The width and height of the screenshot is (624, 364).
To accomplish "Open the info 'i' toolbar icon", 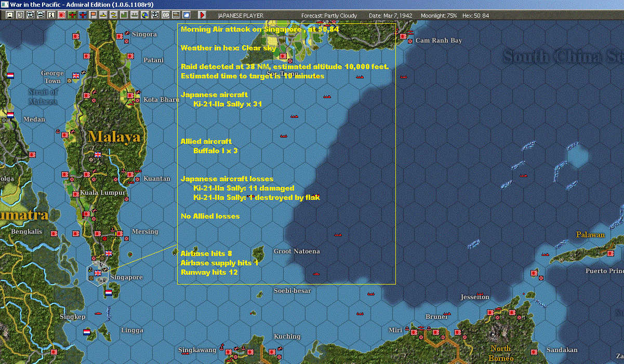I will click(x=51, y=16).
